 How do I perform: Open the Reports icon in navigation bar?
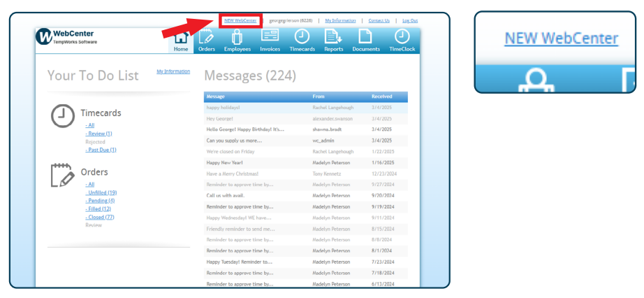tap(333, 36)
